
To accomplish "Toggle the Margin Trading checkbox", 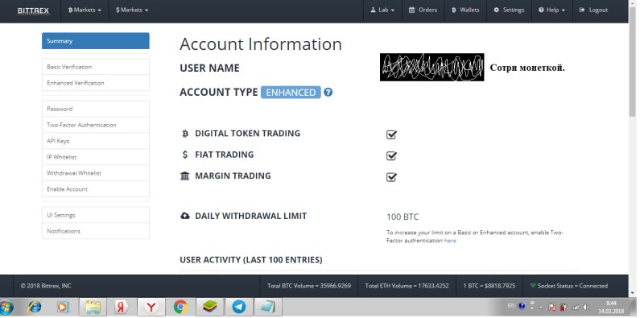I will (x=391, y=177).
